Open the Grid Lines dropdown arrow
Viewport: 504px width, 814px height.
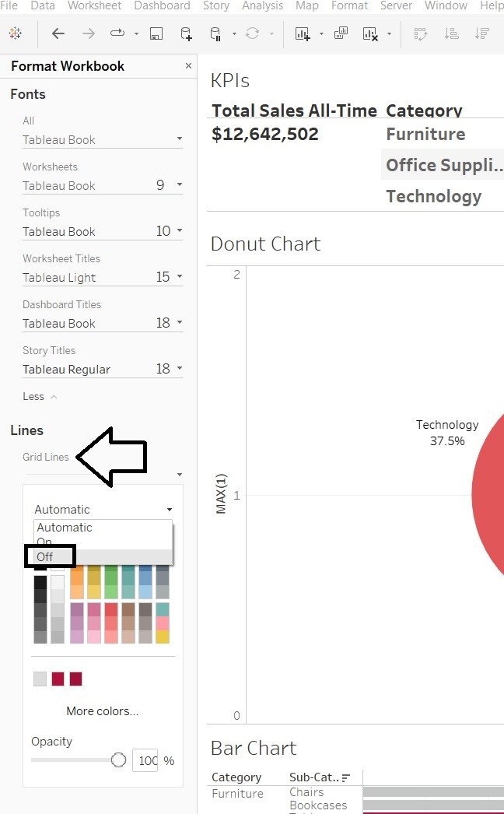[x=180, y=474]
